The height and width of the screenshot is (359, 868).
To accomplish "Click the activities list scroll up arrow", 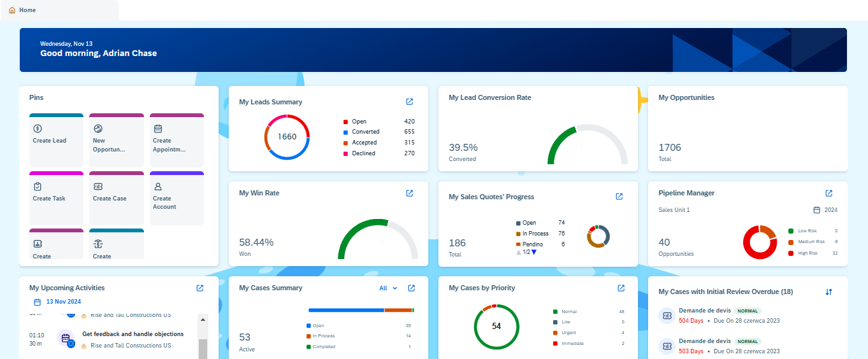I will coord(203,320).
